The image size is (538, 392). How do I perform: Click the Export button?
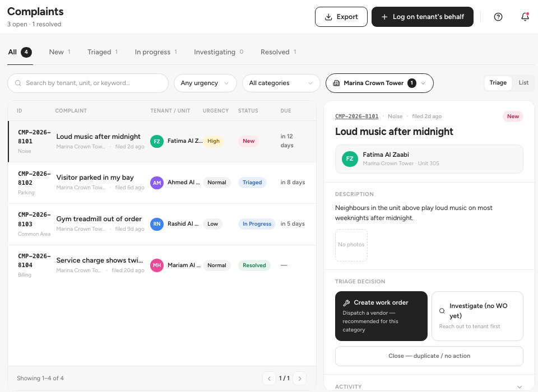pyautogui.click(x=341, y=17)
